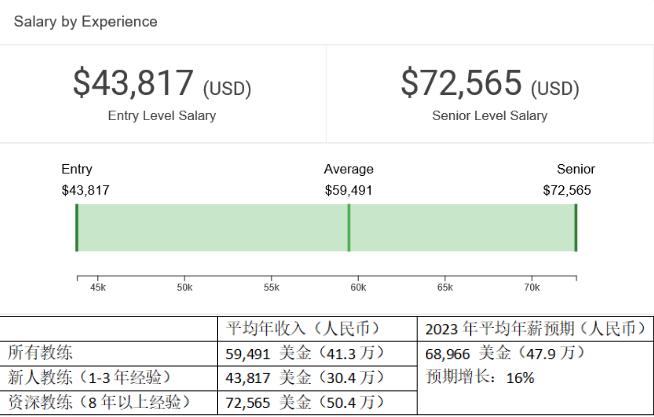Click the 新人教练（1-3 年经验） row label
This screenshot has height=417, width=654.
(89, 377)
